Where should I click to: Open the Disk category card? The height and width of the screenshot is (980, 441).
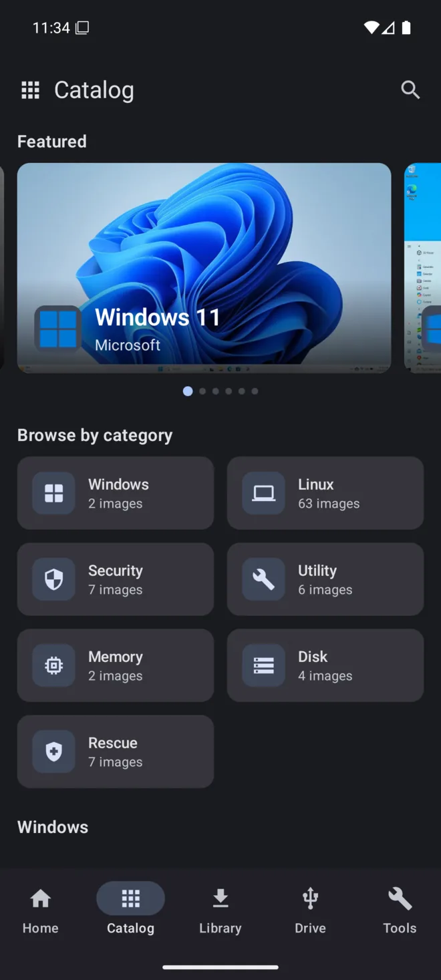tap(325, 665)
